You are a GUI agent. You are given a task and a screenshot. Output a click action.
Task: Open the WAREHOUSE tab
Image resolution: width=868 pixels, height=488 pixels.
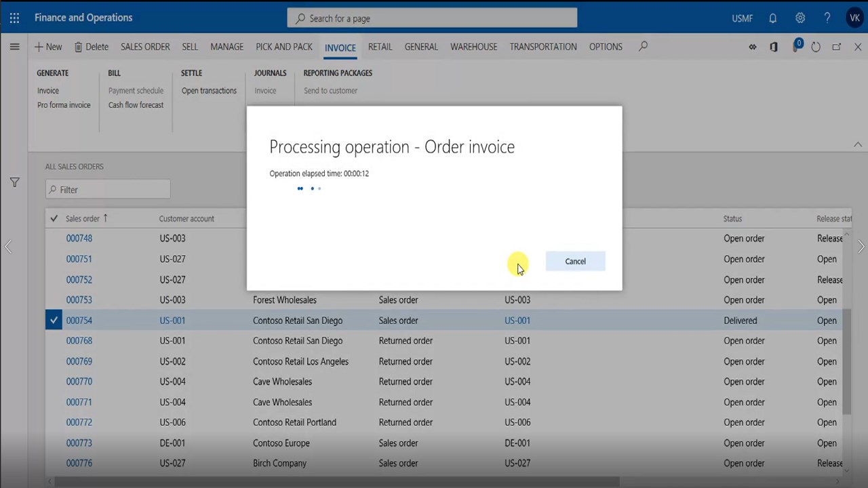(x=474, y=47)
